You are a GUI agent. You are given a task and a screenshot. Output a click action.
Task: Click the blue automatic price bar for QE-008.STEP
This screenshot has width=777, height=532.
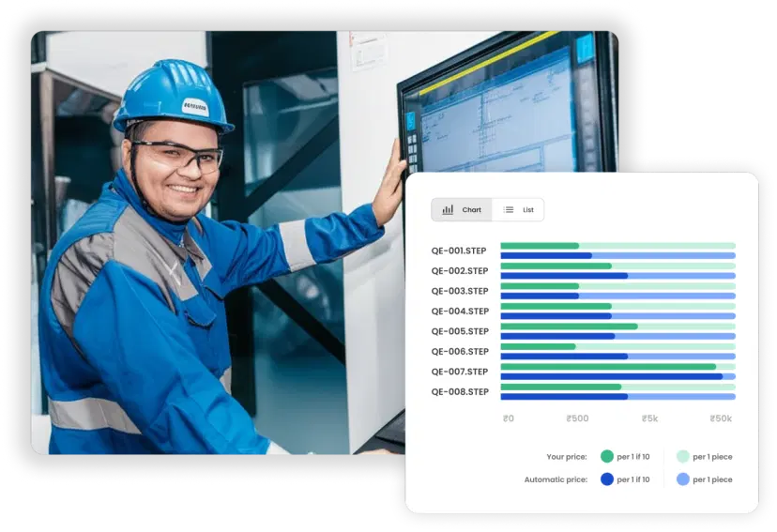pyautogui.click(x=563, y=396)
